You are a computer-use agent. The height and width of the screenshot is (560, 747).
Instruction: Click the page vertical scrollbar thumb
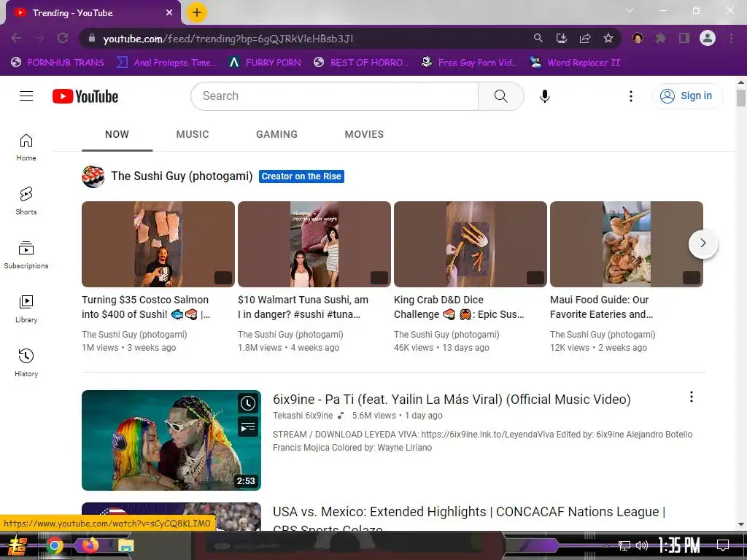click(x=741, y=98)
